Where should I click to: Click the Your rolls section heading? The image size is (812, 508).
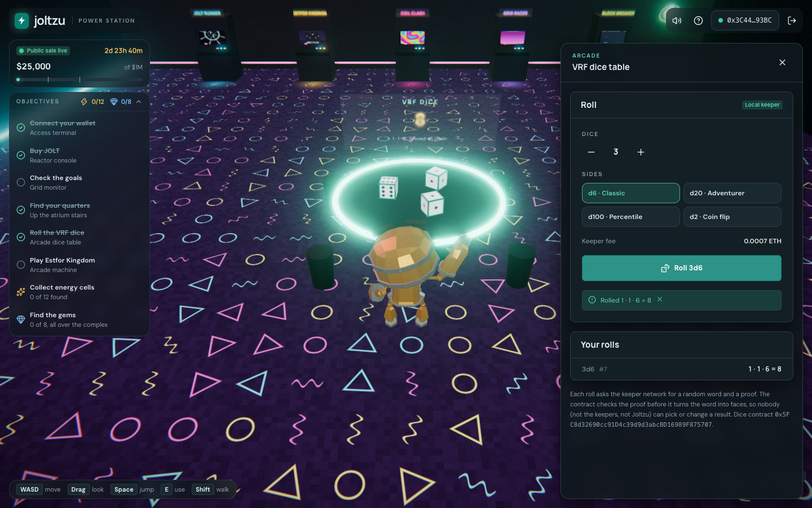click(600, 345)
